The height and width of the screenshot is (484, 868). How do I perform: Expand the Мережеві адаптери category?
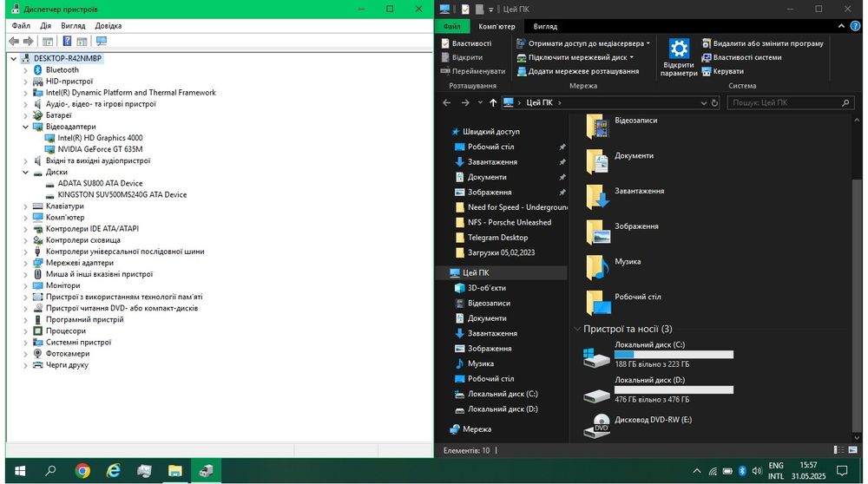pos(25,263)
